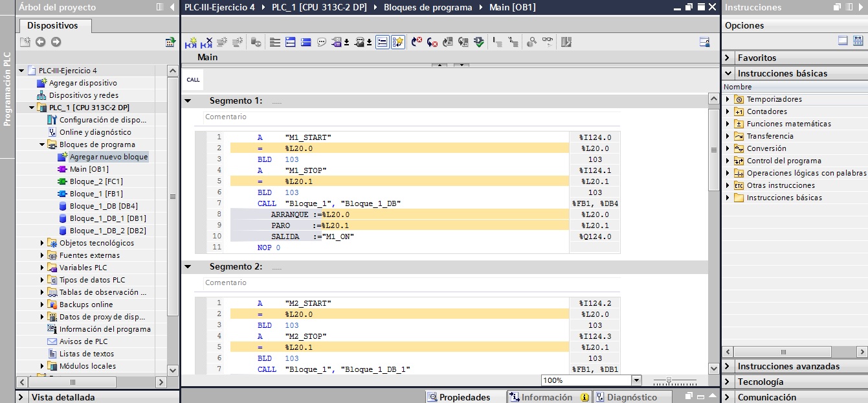
Task: Click the editor zoom slider handle
Action: point(669,381)
